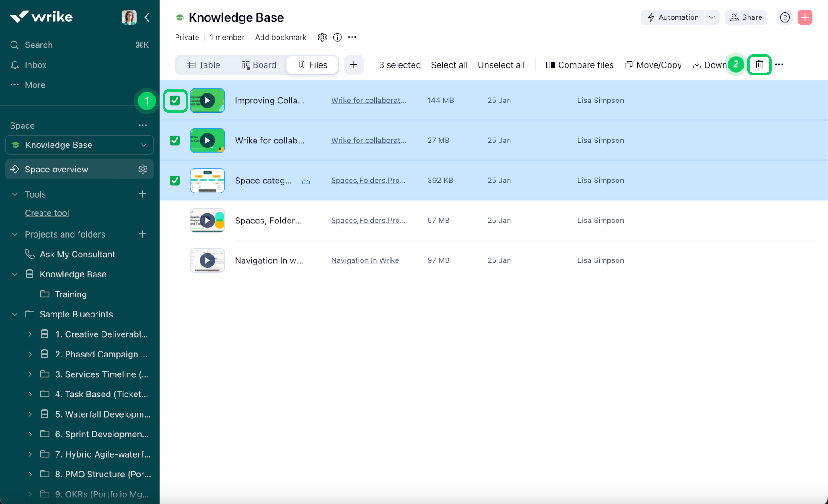
Task: Deselect the Space categ... file checkbox
Action: tap(175, 181)
